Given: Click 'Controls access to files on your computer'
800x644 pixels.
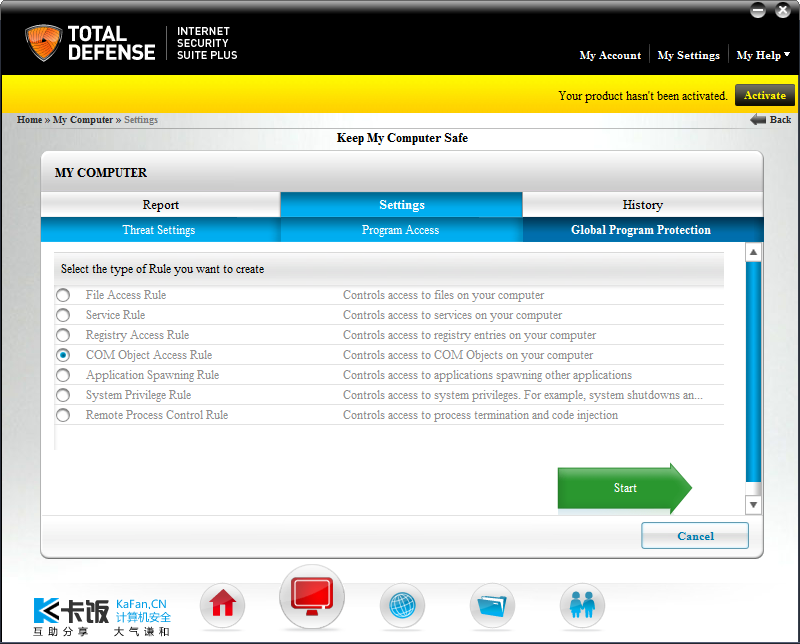Looking at the screenshot, I should (x=443, y=295).
